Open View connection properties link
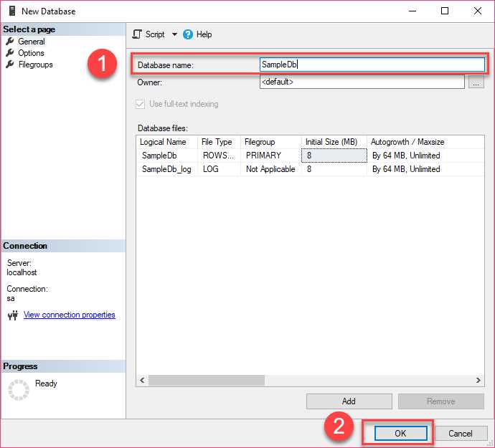Viewport: 495px width, 448px height. [70, 315]
